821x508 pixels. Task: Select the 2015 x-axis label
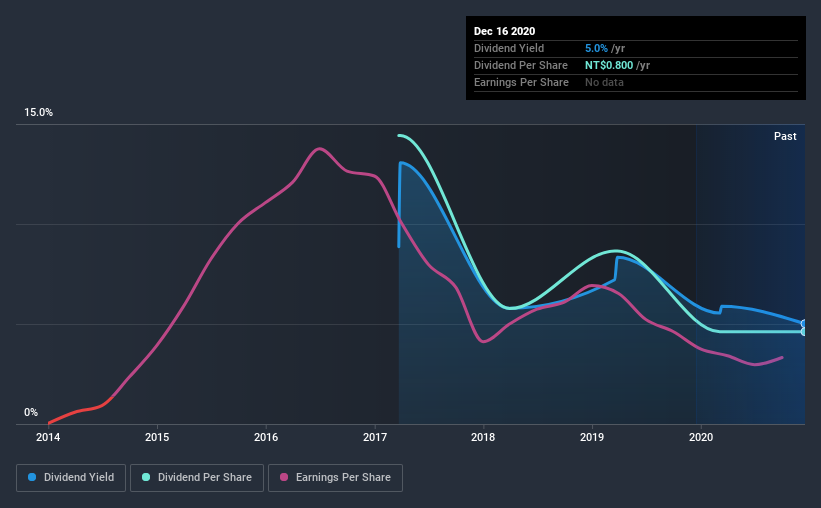(157, 437)
